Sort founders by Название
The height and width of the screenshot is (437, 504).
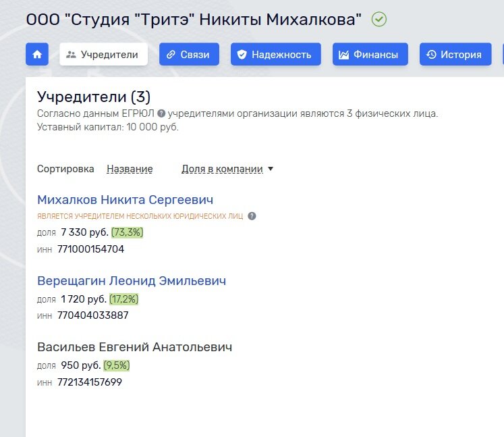click(x=130, y=169)
